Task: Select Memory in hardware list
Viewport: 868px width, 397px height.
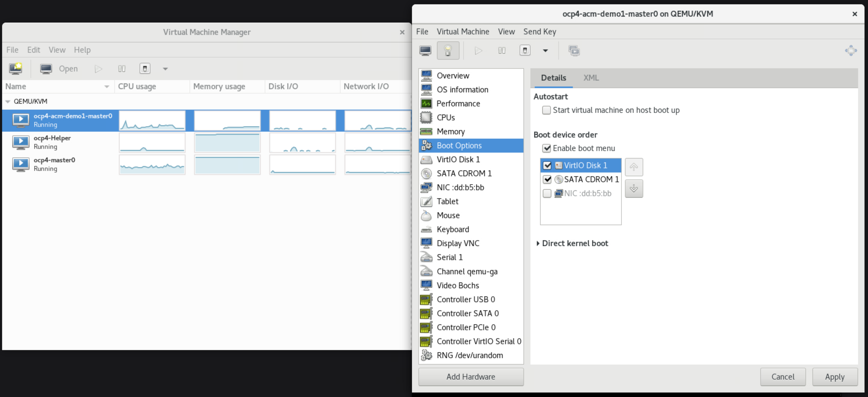Action: [x=450, y=132]
